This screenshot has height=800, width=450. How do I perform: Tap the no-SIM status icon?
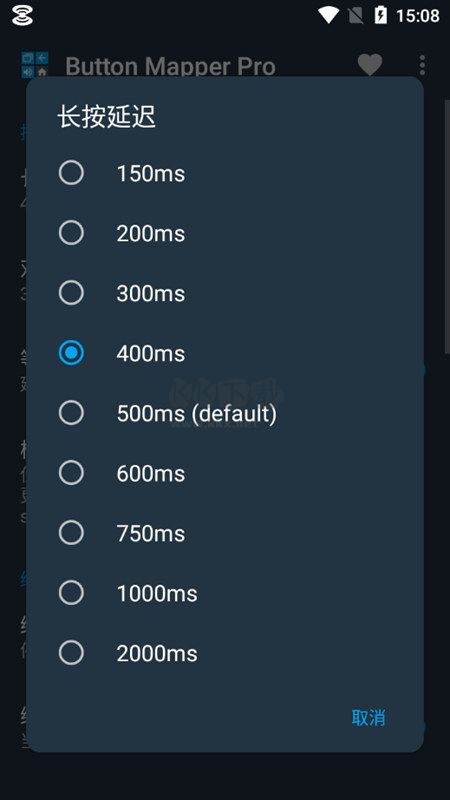(356, 15)
